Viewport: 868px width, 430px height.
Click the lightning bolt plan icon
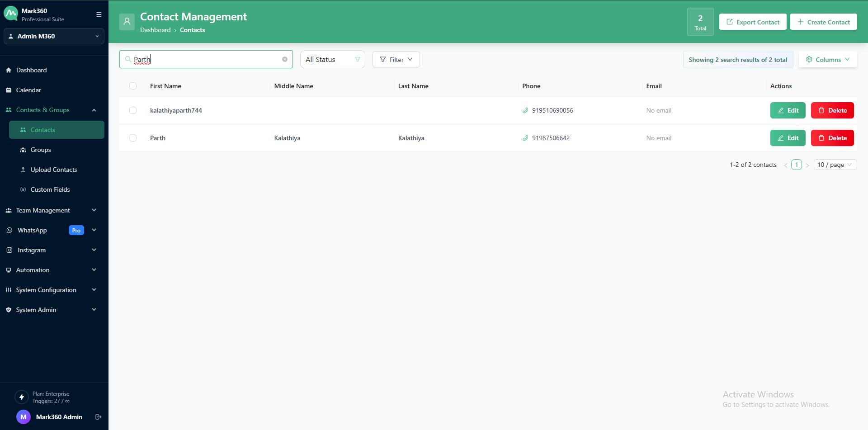21,397
